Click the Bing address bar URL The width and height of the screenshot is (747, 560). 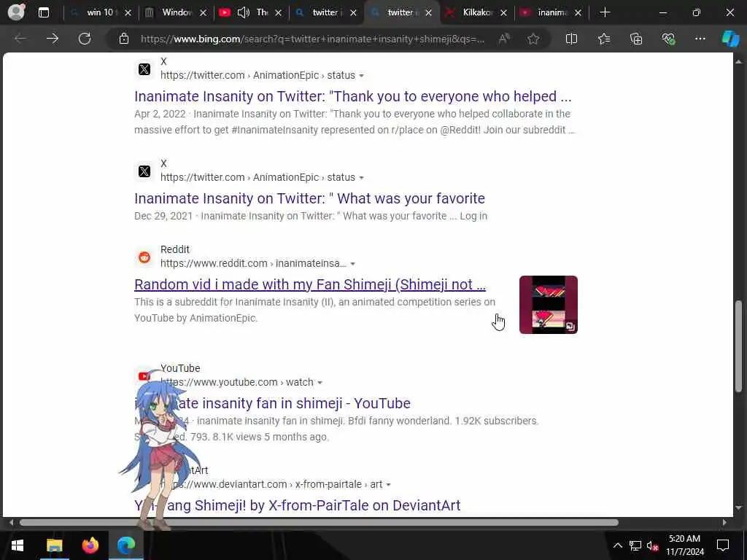312,39
